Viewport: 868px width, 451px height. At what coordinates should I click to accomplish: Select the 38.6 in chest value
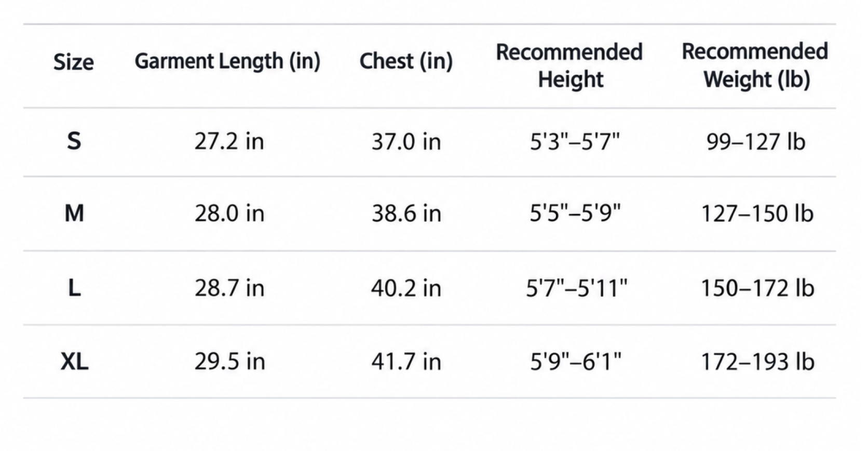[406, 214]
